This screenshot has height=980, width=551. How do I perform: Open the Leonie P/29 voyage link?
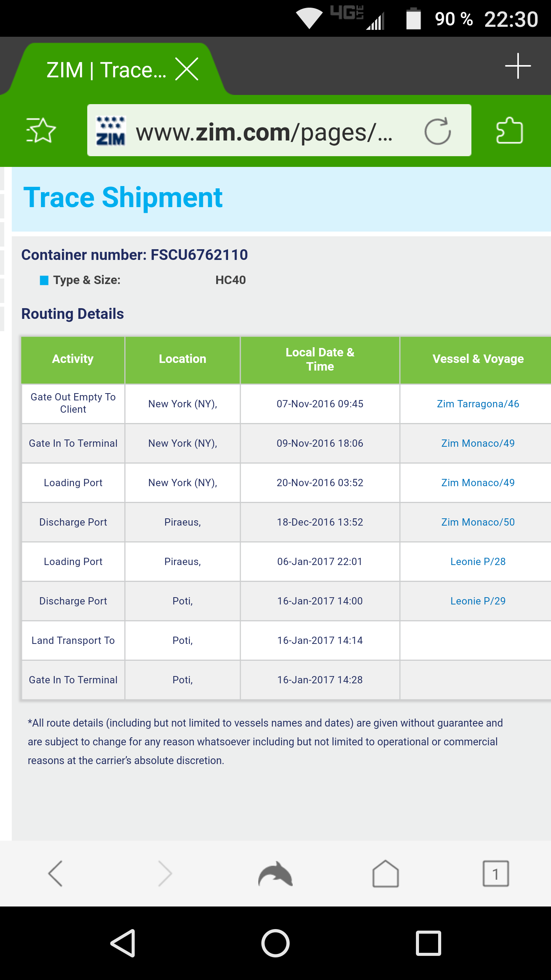coord(478,601)
